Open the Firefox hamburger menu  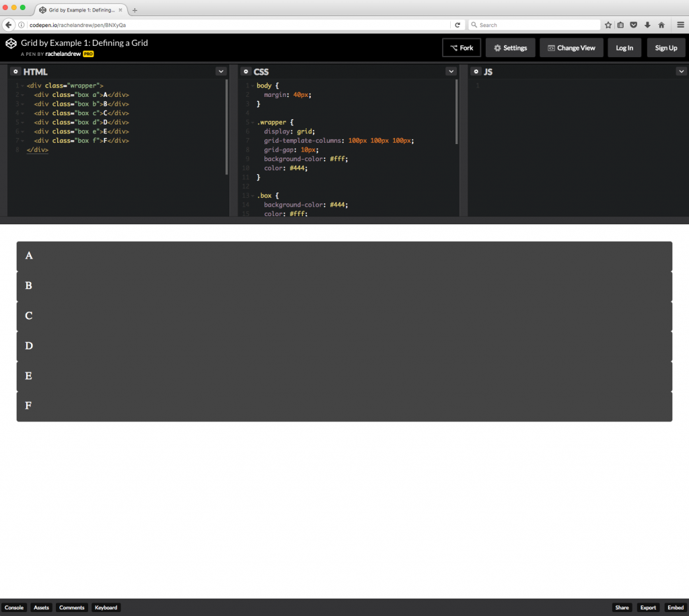680,25
